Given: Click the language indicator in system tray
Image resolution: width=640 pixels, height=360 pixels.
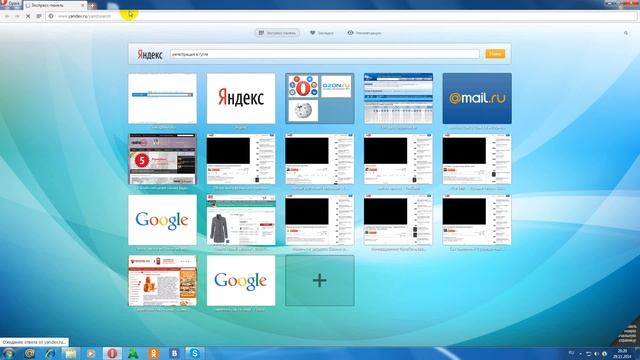Looking at the screenshot, I should tap(571, 353).
